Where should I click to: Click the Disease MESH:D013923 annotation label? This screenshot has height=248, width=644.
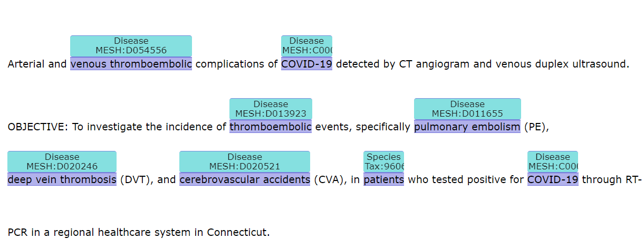click(x=271, y=109)
